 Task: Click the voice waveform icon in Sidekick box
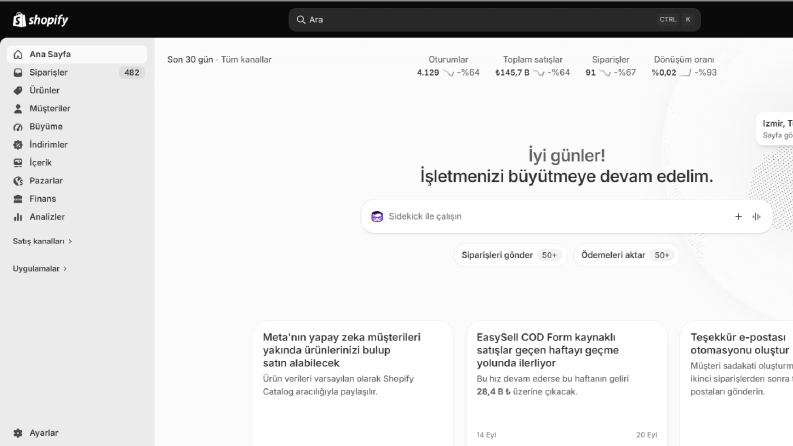click(757, 216)
